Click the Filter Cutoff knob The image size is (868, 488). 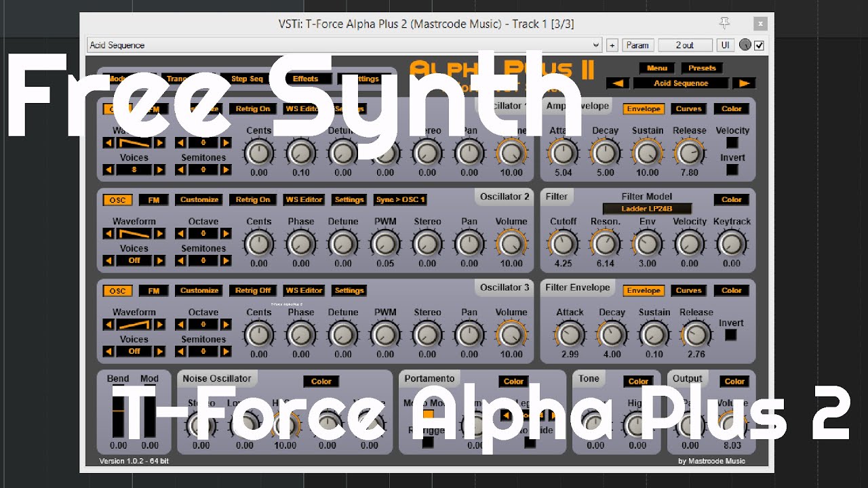pos(563,243)
